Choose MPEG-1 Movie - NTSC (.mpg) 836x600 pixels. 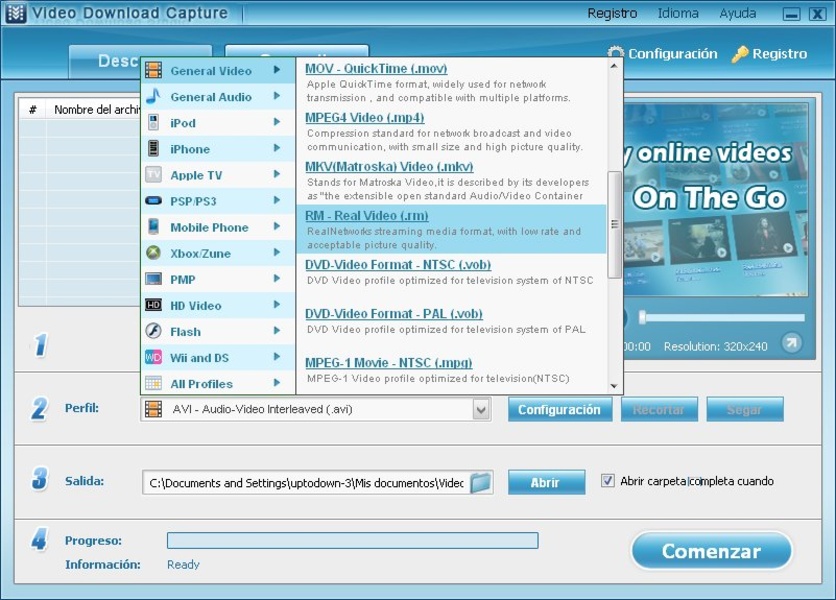[389, 363]
